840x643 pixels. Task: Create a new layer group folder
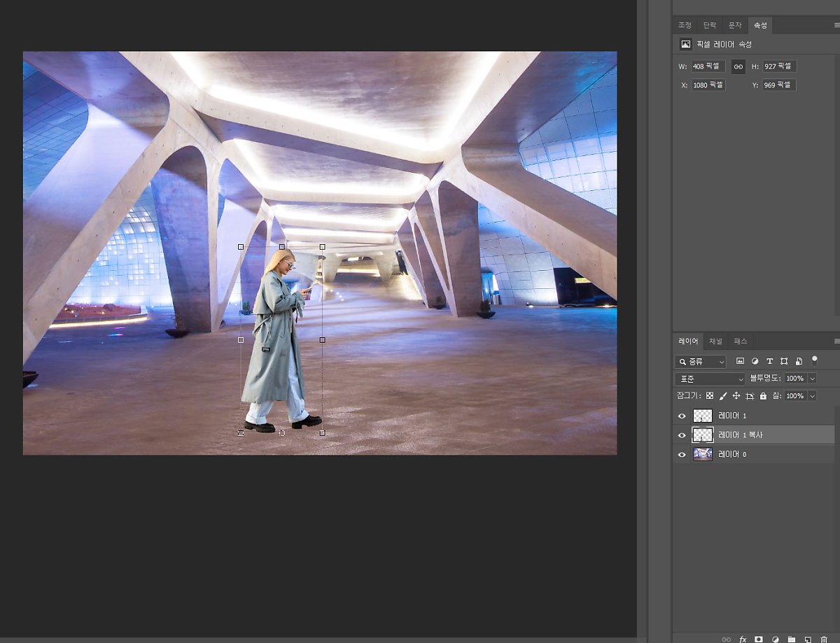click(791, 639)
